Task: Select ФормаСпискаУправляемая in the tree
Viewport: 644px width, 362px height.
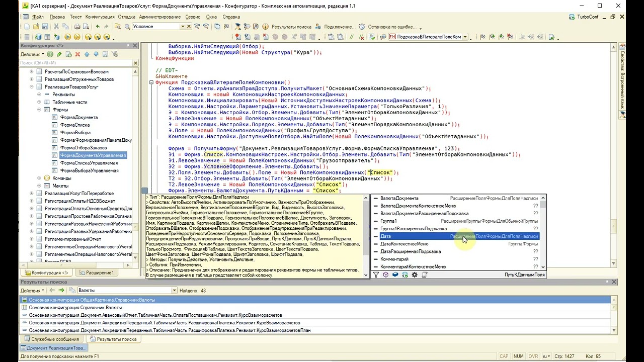Action: [90, 163]
